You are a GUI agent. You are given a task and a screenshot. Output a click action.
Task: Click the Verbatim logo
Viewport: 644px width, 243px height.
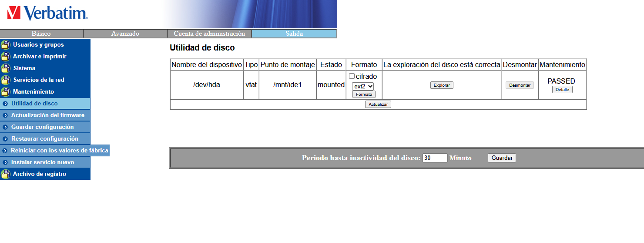click(47, 13)
